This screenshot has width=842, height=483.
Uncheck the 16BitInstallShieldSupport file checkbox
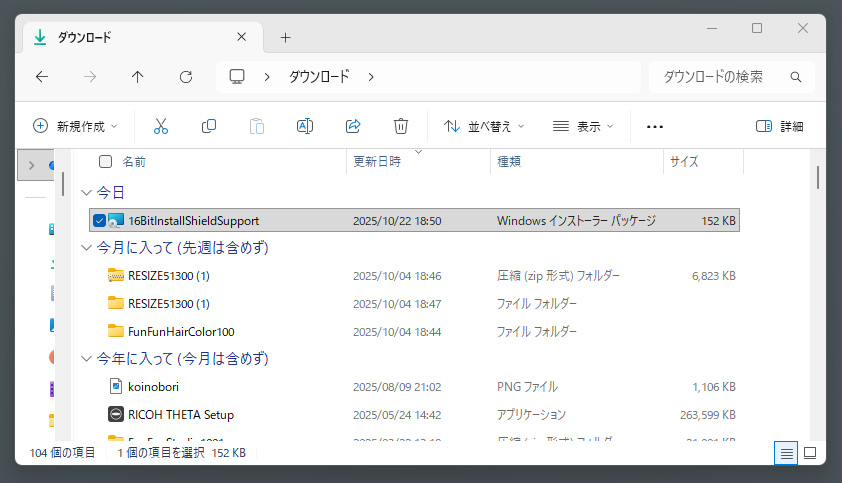[x=99, y=220]
